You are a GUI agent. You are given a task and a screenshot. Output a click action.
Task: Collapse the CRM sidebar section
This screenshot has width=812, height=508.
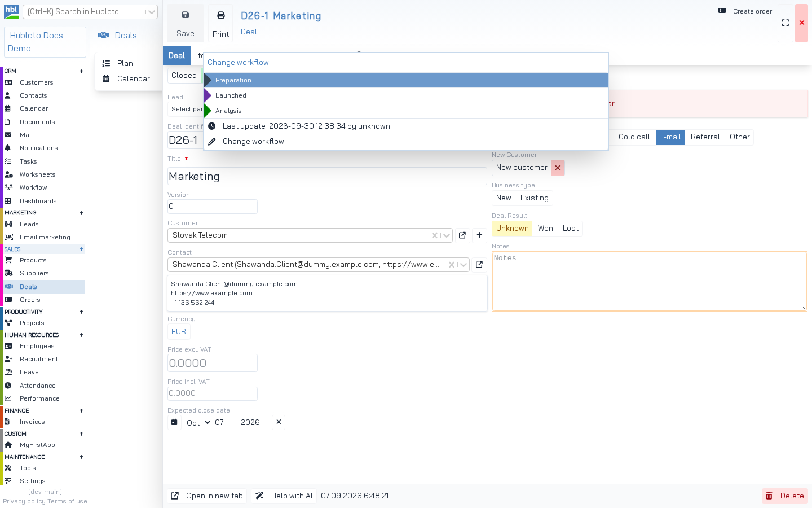click(x=81, y=71)
